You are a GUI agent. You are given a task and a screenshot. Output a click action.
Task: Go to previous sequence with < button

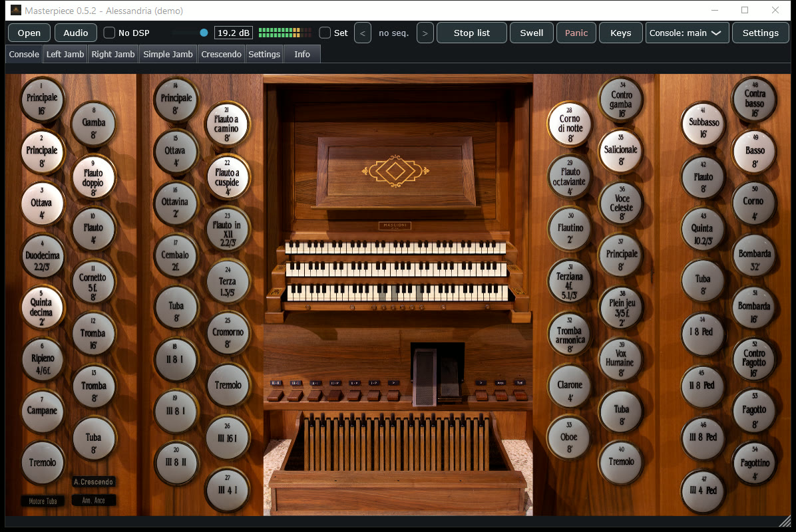tap(363, 33)
